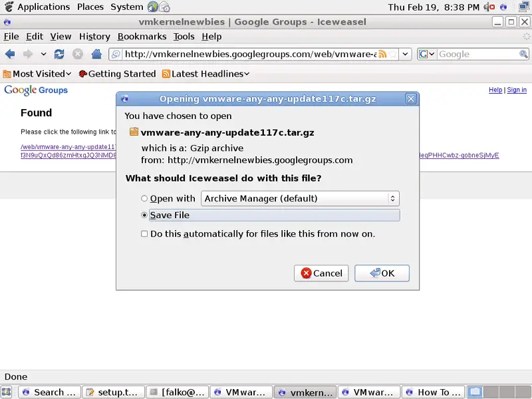
Task: Open the Places menu in the top panel
Action: click(90, 7)
